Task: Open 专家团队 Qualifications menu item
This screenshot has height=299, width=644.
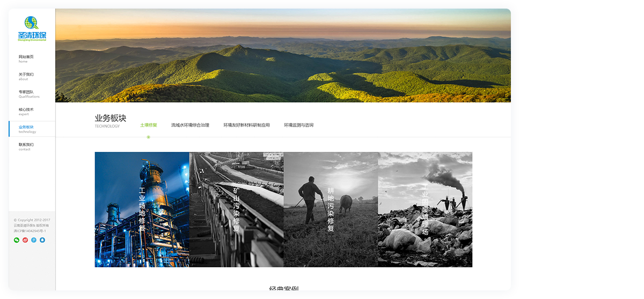Action: pyautogui.click(x=28, y=94)
